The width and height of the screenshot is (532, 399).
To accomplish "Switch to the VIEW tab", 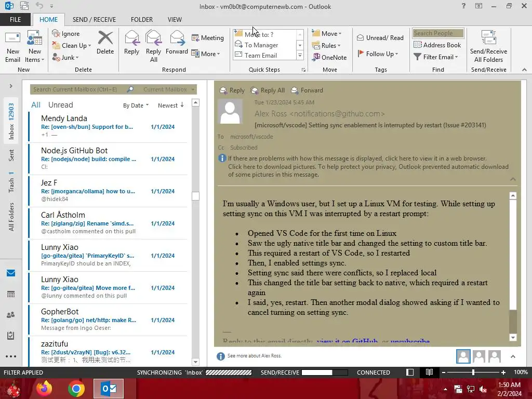I will tap(175, 20).
